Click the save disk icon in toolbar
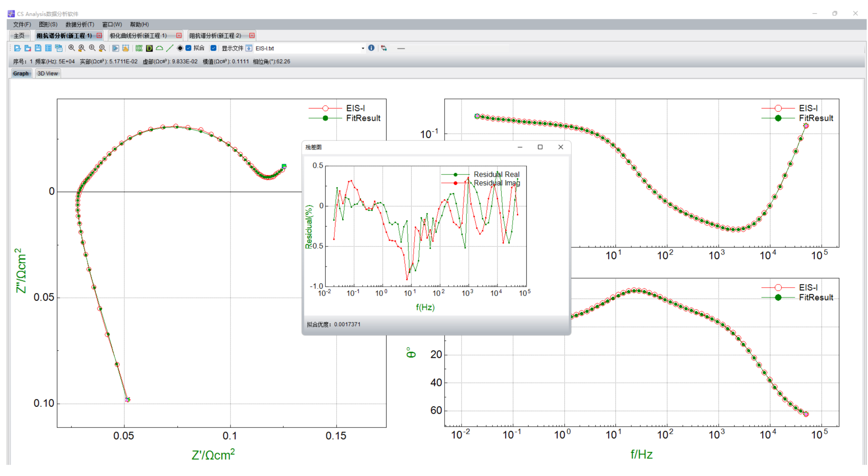Image resolution: width=868 pixels, height=476 pixels. pos(38,48)
